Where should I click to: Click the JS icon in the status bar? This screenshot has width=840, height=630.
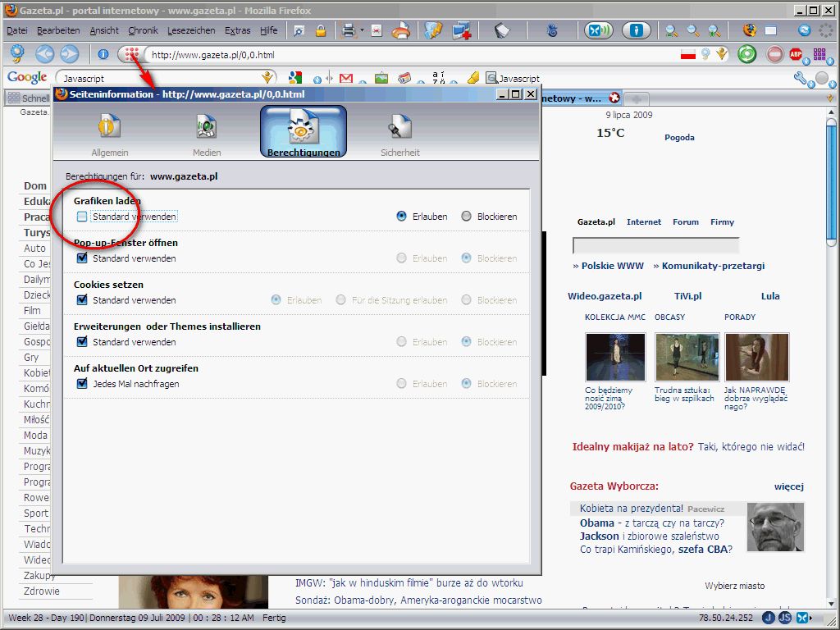(785, 618)
